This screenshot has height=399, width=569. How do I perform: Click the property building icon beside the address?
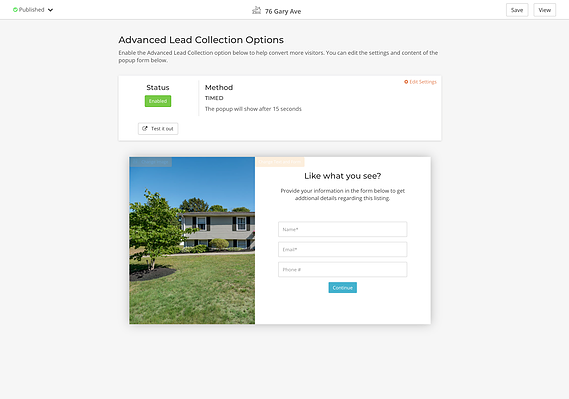[x=257, y=10]
